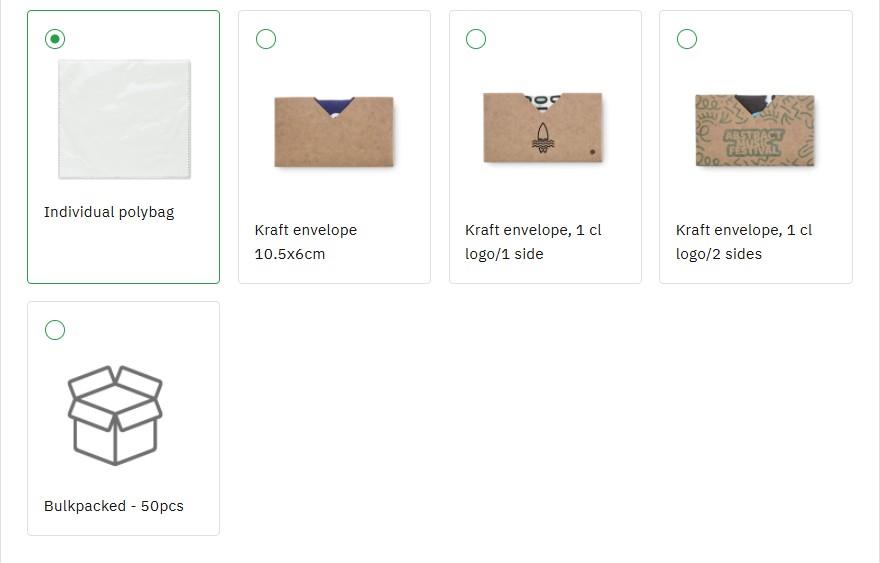
Task: Choose the Kraft envelope logo/2 sides radio
Action: tap(687, 39)
